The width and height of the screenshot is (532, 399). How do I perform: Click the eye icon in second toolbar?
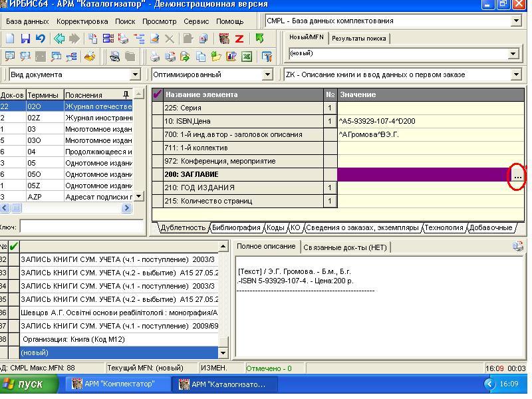(x=114, y=57)
